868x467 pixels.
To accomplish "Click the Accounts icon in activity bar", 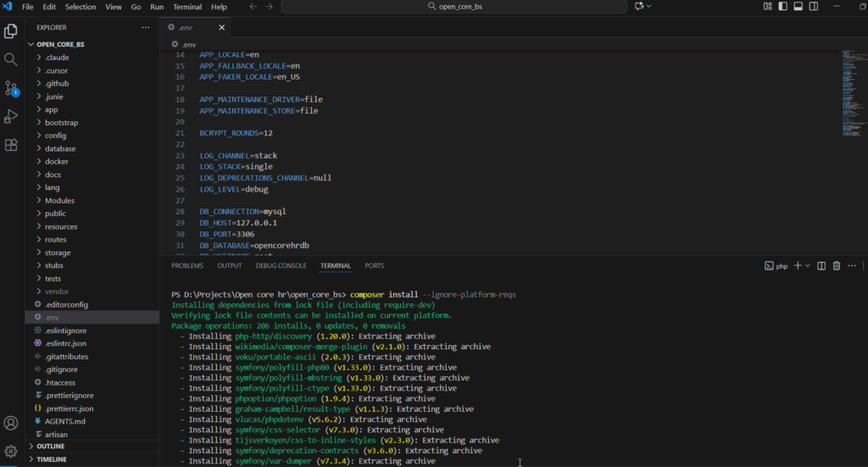I will point(11,422).
